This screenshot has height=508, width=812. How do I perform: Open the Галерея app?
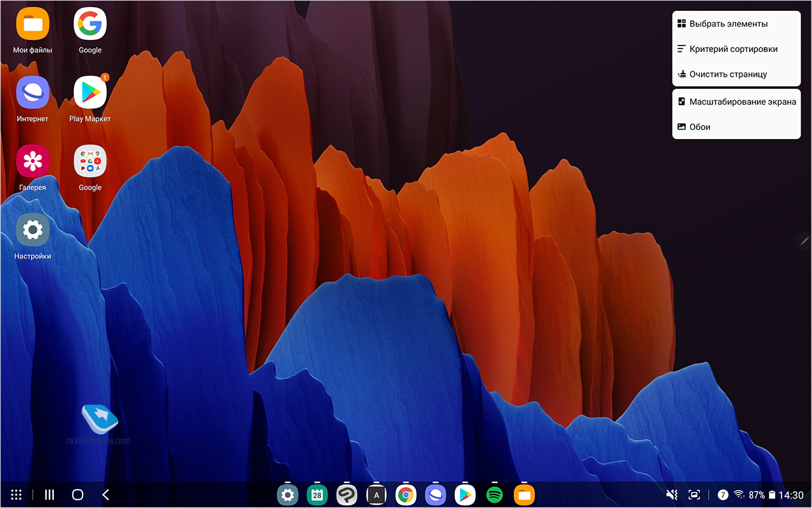click(x=32, y=162)
